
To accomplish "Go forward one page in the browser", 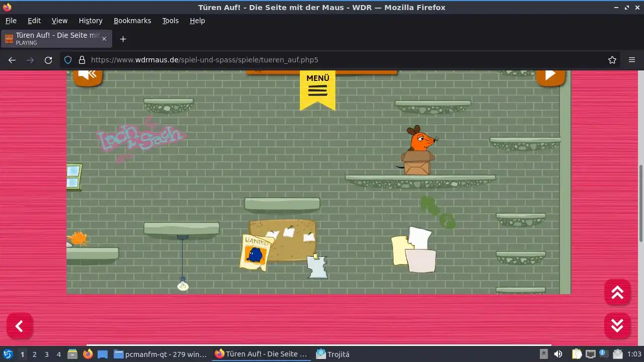I will point(30,60).
